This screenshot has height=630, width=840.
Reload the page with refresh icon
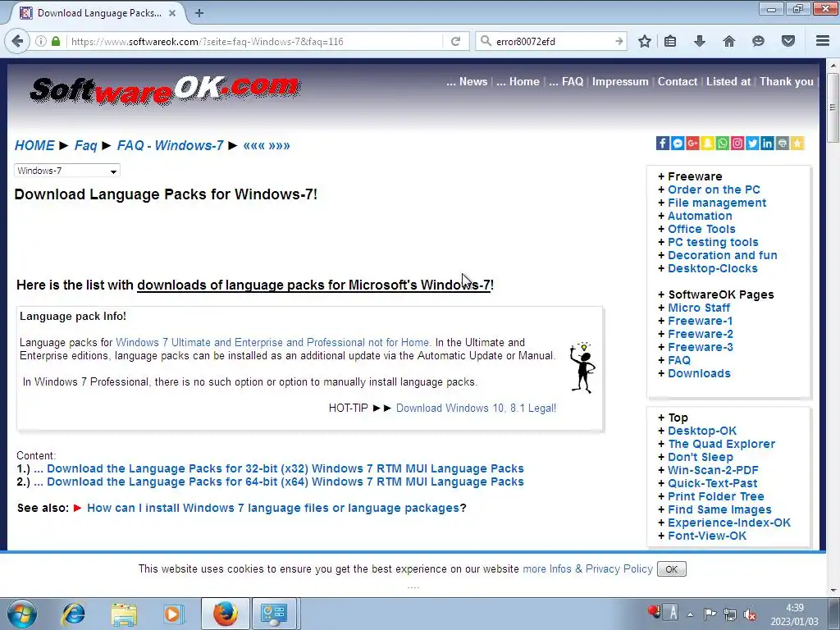click(455, 41)
